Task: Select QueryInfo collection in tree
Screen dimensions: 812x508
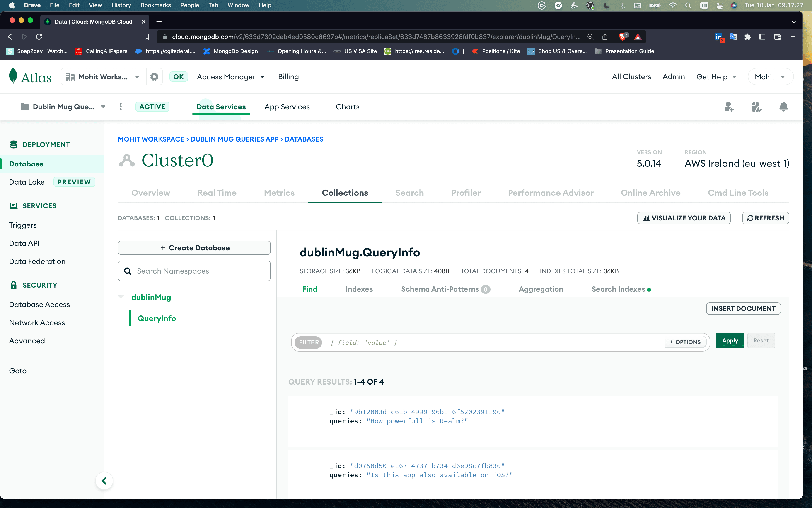Action: tap(157, 318)
